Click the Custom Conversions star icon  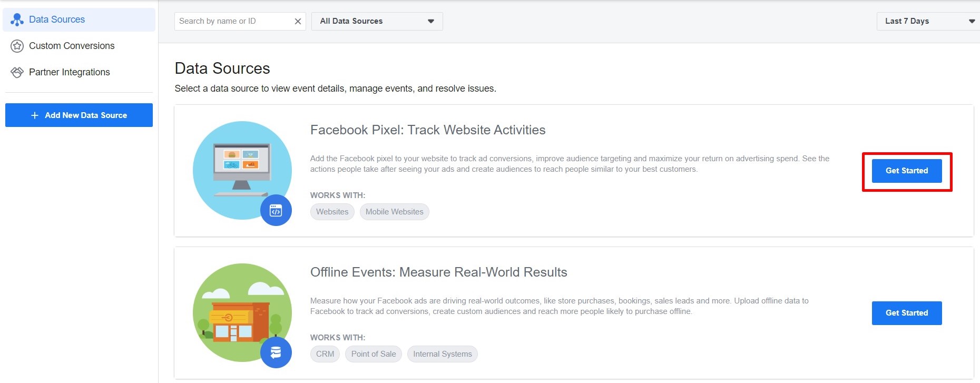(17, 46)
